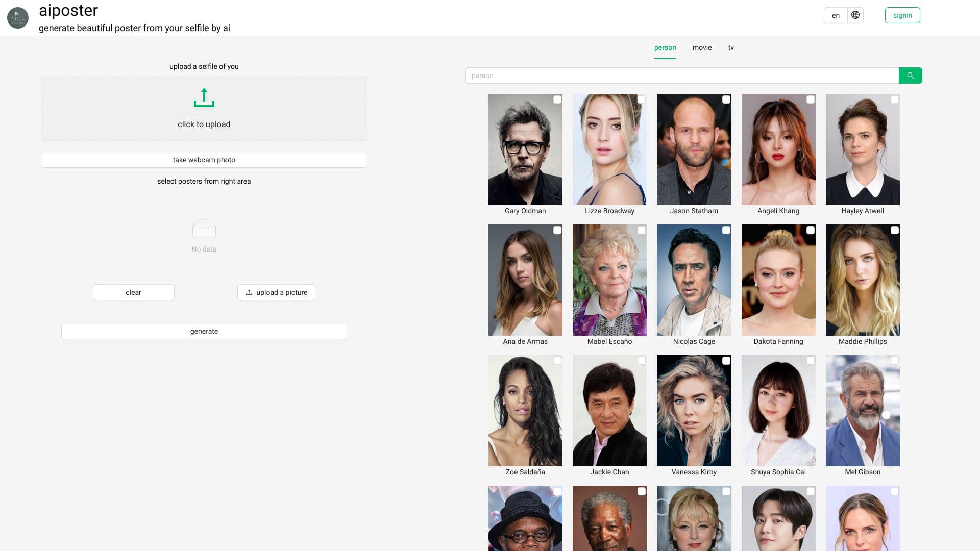The width and height of the screenshot is (980, 551).
Task: Click the upload a picture button
Action: point(276,292)
